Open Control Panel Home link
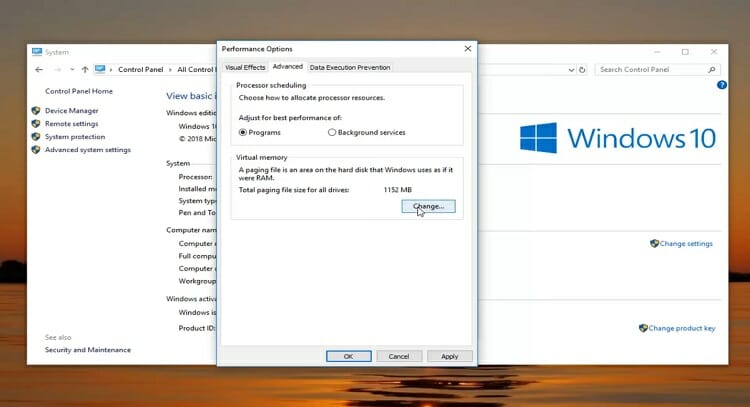Image resolution: width=750 pixels, height=407 pixels. tap(79, 91)
